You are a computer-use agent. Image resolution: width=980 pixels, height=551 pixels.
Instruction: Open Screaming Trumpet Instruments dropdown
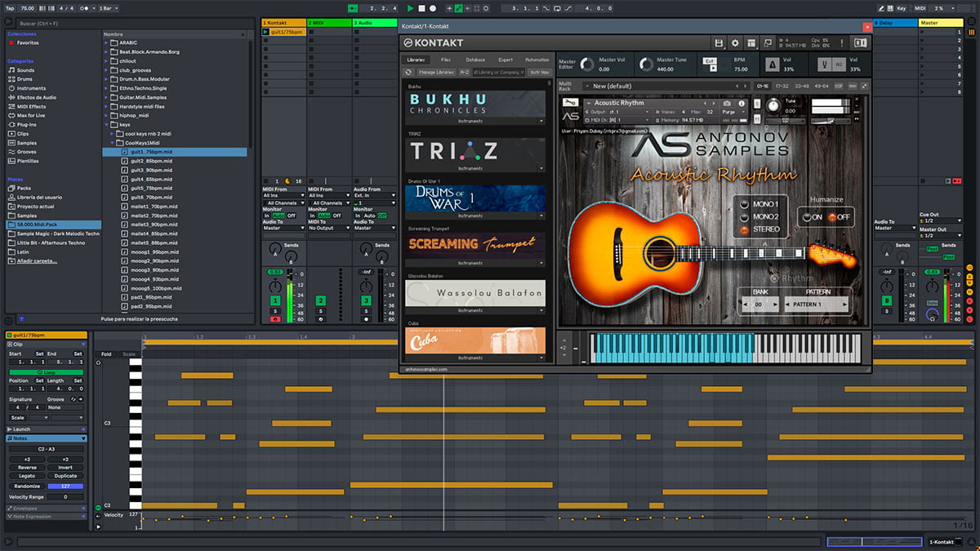pos(475,263)
